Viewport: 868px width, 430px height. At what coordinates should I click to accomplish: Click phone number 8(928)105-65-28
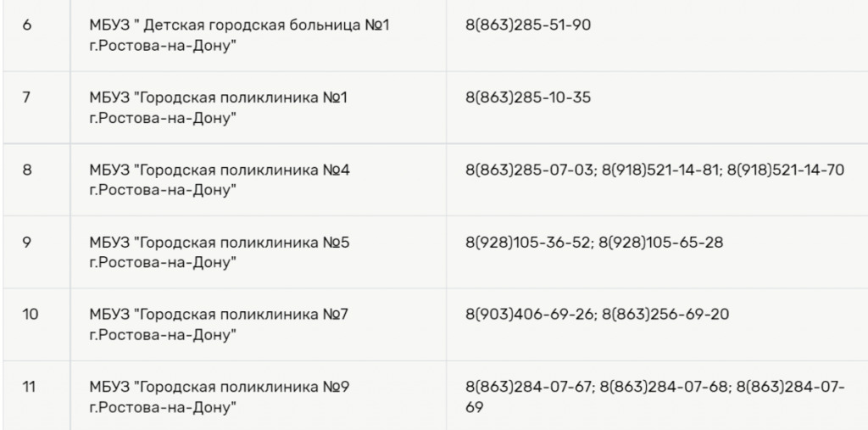[x=661, y=243]
